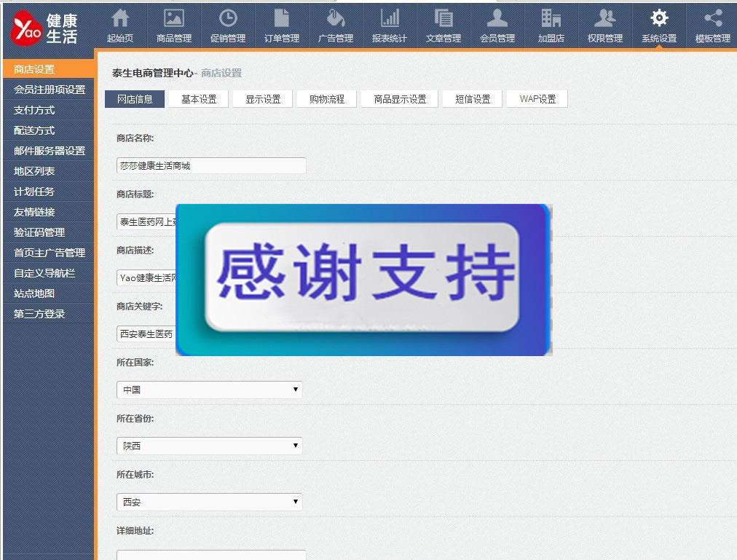Open 自定义导航栏 in sidebar
This screenshot has height=560, width=737.
(x=48, y=272)
